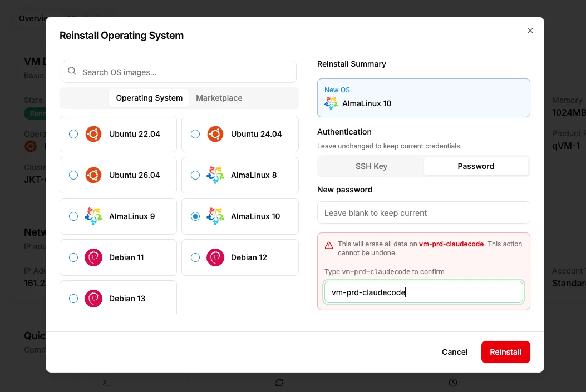Click the Debian 12 swirl icon

(x=215, y=257)
